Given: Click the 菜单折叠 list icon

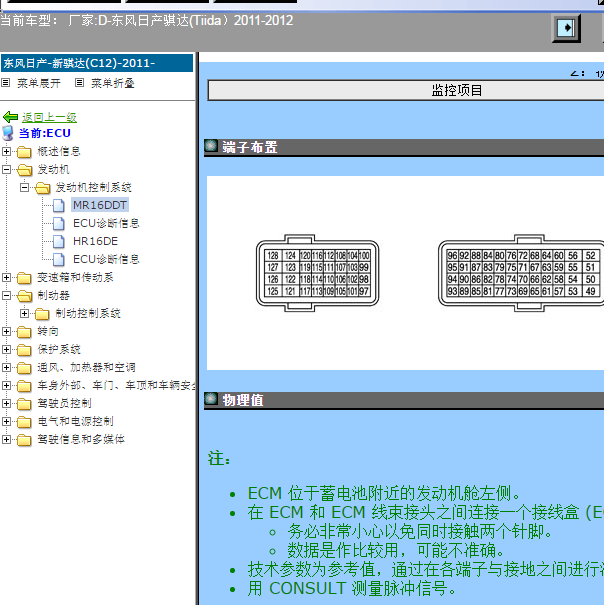Looking at the screenshot, I should (79, 83).
